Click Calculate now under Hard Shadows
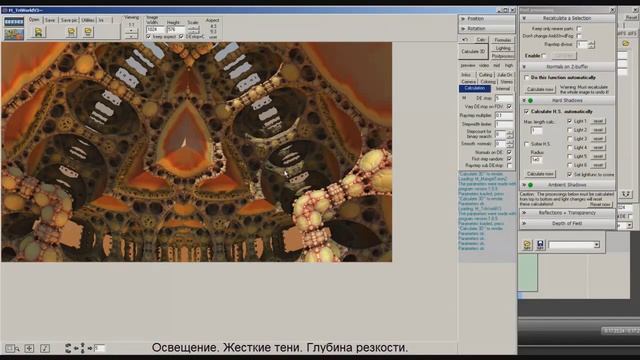 tap(540, 174)
